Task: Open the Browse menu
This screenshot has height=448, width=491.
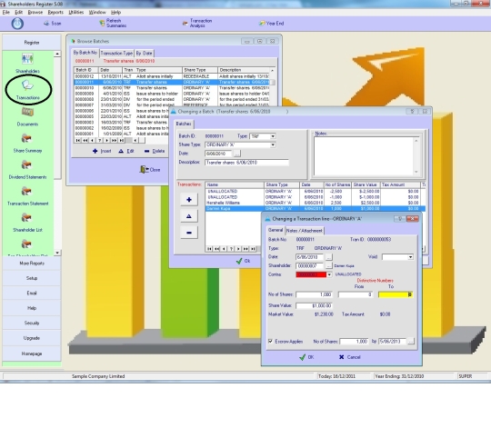Action: click(35, 12)
